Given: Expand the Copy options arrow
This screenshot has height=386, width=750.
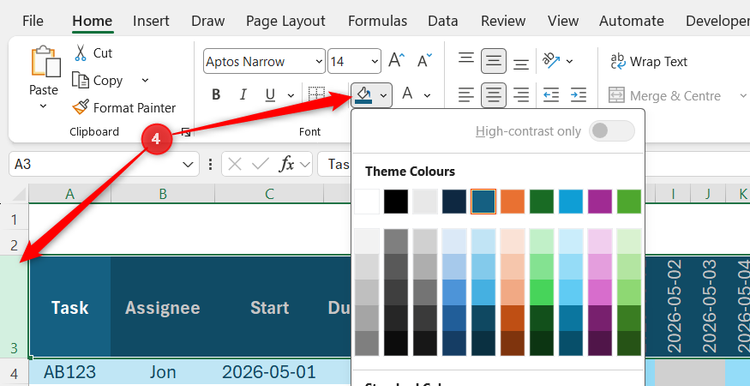Looking at the screenshot, I should click(x=145, y=80).
